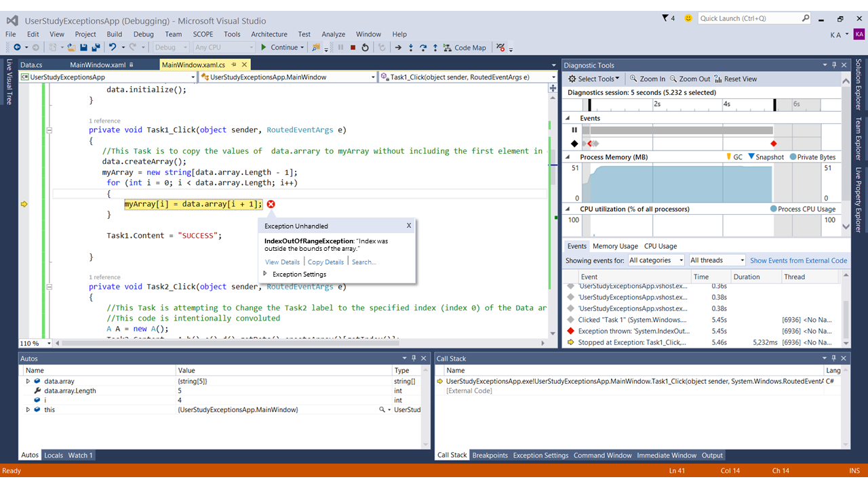
Task: Click the Navigate Backward arrow icon
Action: coord(17,47)
